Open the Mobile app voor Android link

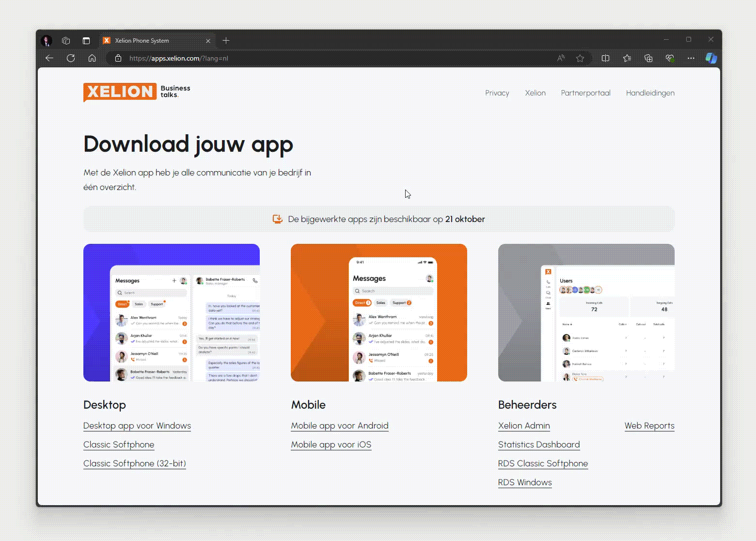pyautogui.click(x=339, y=426)
